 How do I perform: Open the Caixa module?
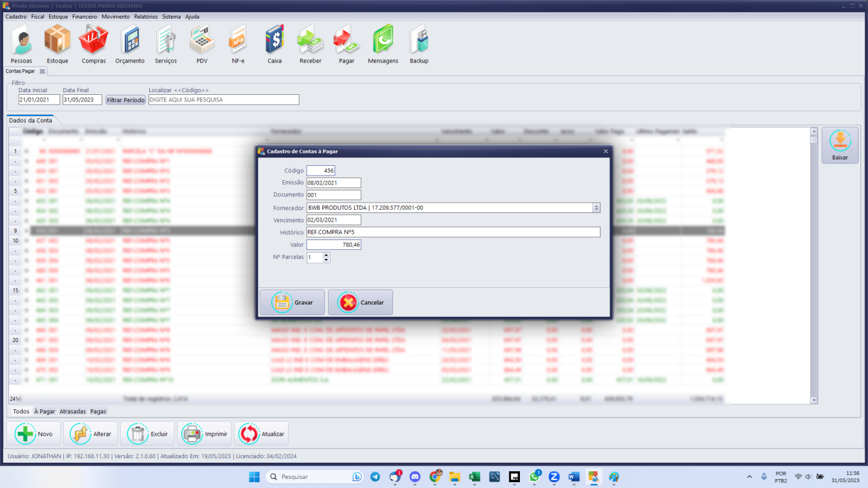274,43
